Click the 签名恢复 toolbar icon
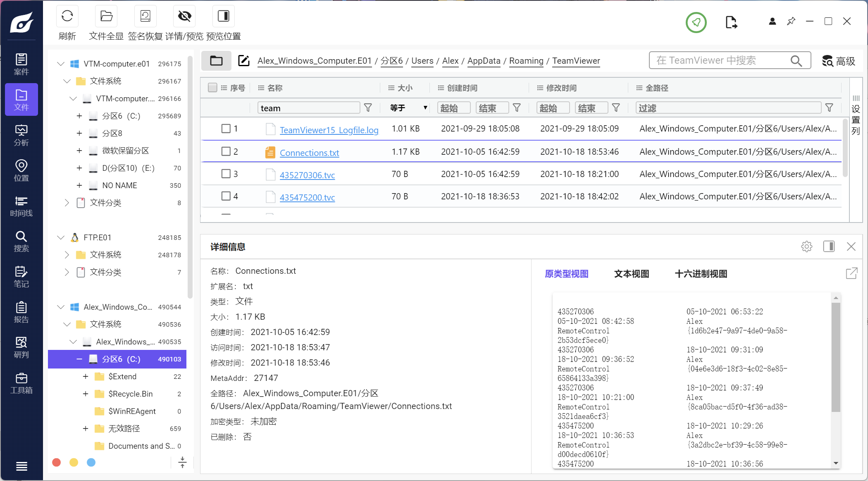This screenshot has width=868, height=481. pos(145,16)
